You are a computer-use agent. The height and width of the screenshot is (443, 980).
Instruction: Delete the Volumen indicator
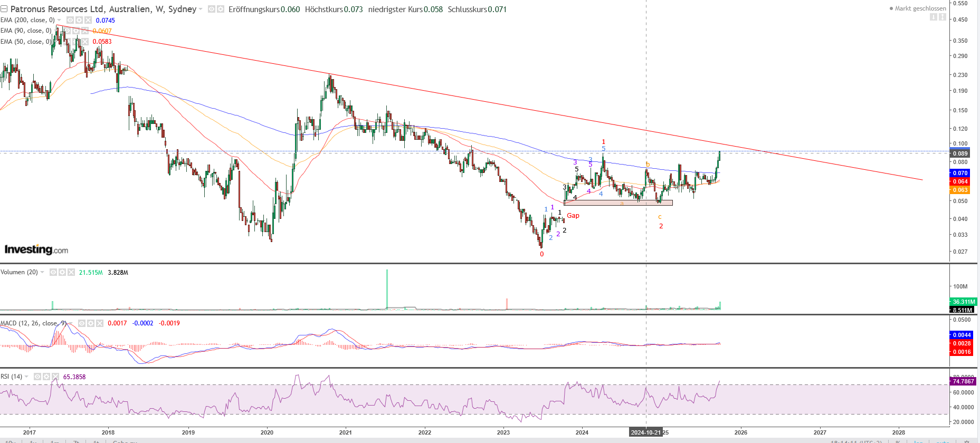click(x=71, y=272)
